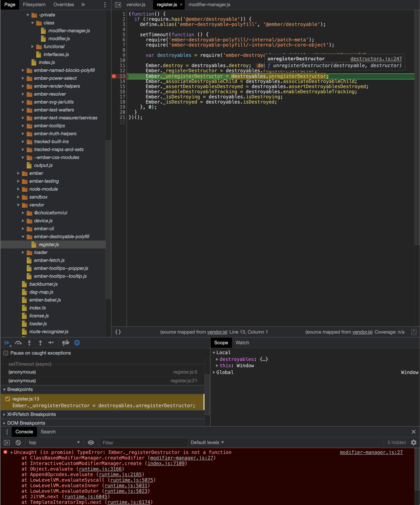Create a live expression with the eye icon

coord(91,442)
